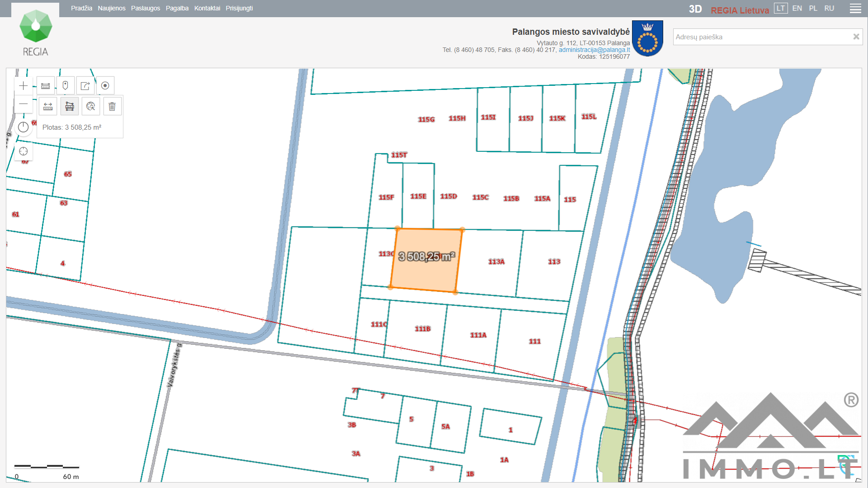Click parcel label 113A
Viewport: 868px width, 488px height.
(496, 262)
